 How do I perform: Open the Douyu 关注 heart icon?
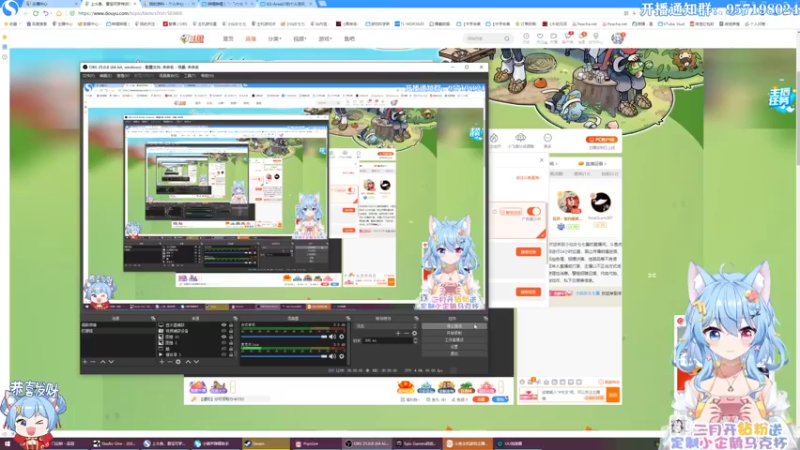pos(540,38)
